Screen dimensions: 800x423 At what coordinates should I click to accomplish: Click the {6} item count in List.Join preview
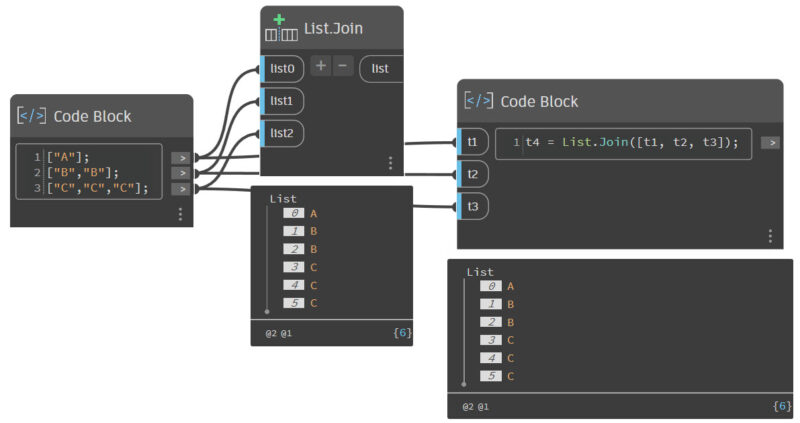coord(402,333)
